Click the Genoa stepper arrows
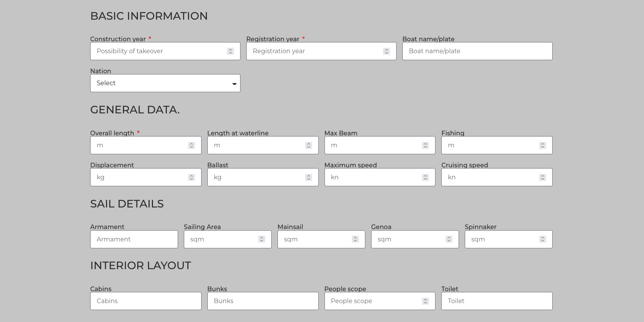This screenshot has height=322, width=644. tap(449, 239)
